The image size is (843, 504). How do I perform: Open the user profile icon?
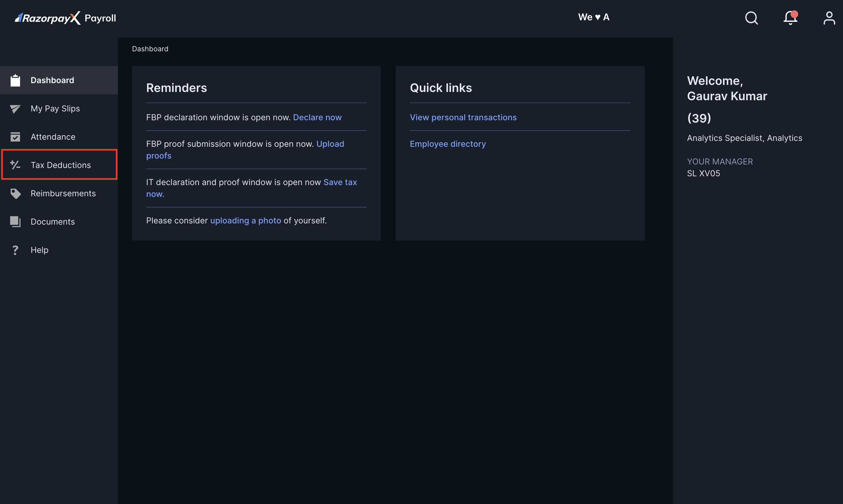(829, 18)
